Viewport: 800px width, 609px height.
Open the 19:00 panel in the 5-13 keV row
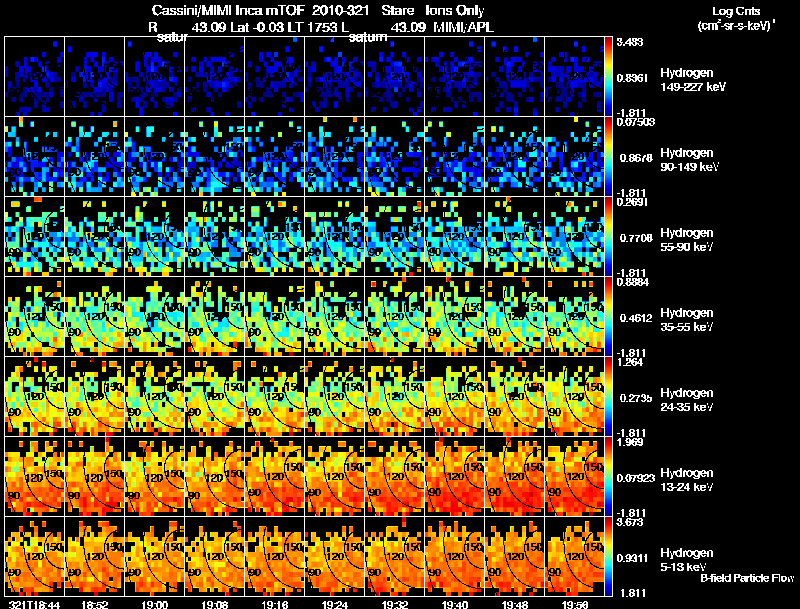point(155,556)
